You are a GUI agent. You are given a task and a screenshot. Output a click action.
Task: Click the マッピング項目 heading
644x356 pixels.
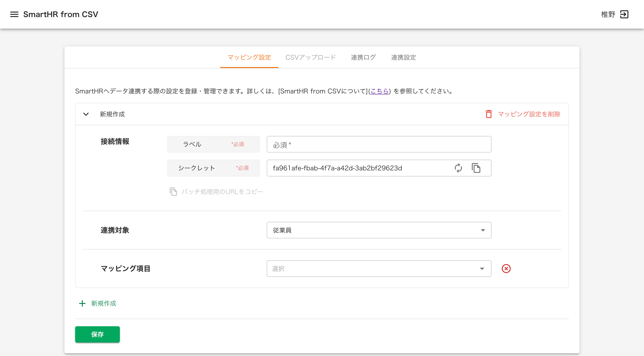[125, 269]
